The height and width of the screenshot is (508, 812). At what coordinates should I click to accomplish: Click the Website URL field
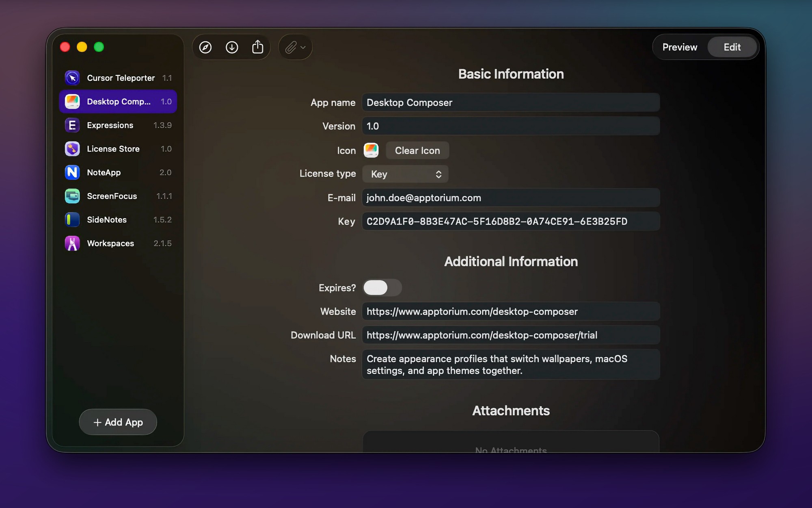tap(511, 311)
